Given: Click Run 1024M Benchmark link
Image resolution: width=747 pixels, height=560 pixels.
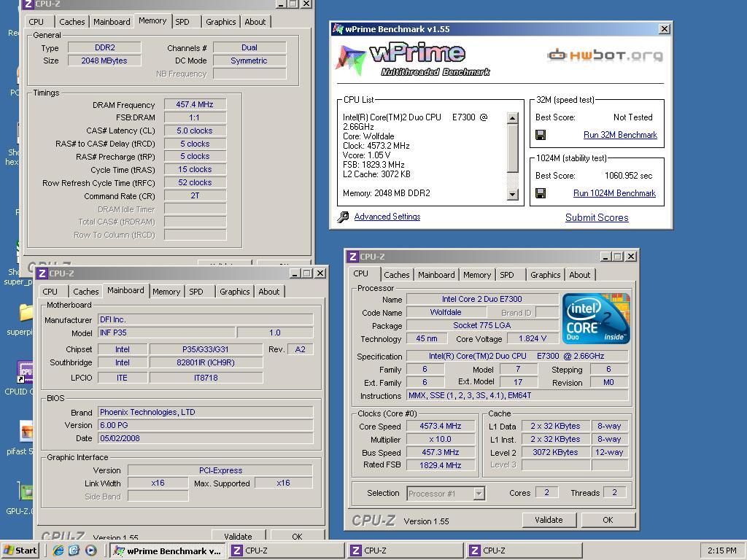Looking at the screenshot, I should pos(614,193).
